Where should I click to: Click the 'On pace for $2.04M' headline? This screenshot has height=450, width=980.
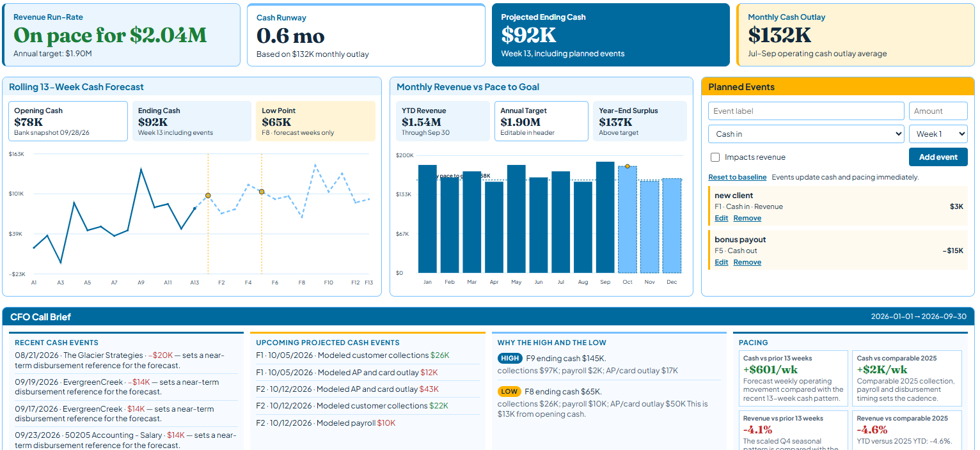(110, 35)
